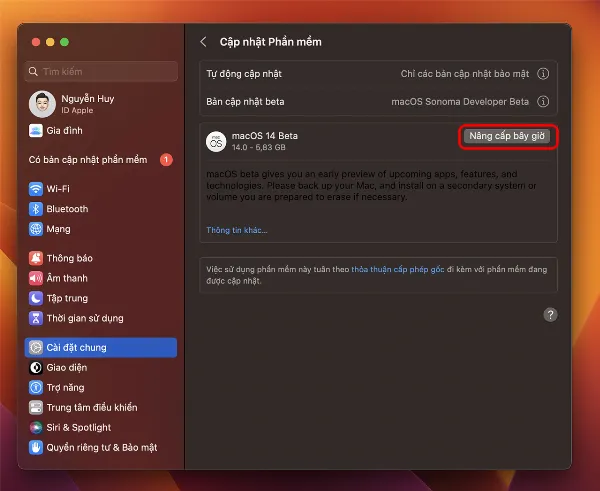
Task: Click the Mạng globe icon
Action: click(x=36, y=229)
